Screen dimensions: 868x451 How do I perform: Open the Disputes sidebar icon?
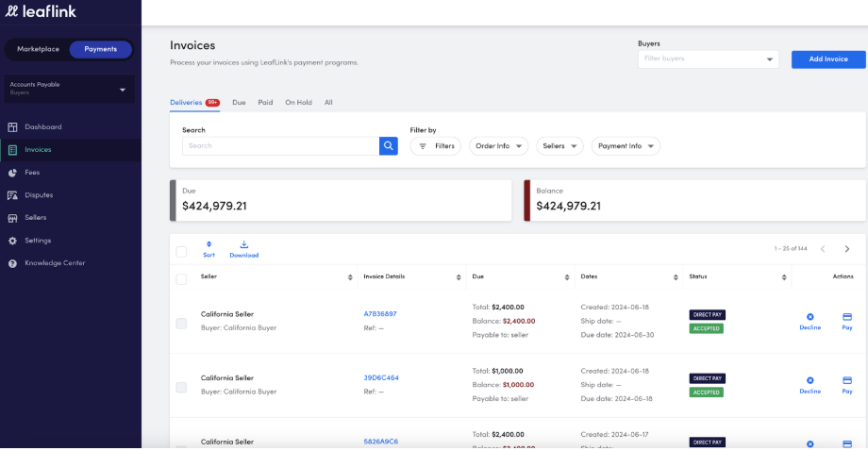click(12, 195)
